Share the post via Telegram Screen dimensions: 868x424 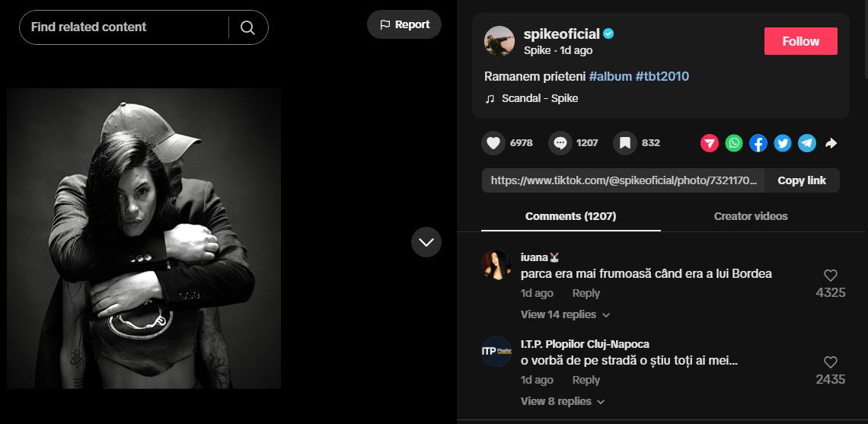click(x=807, y=143)
